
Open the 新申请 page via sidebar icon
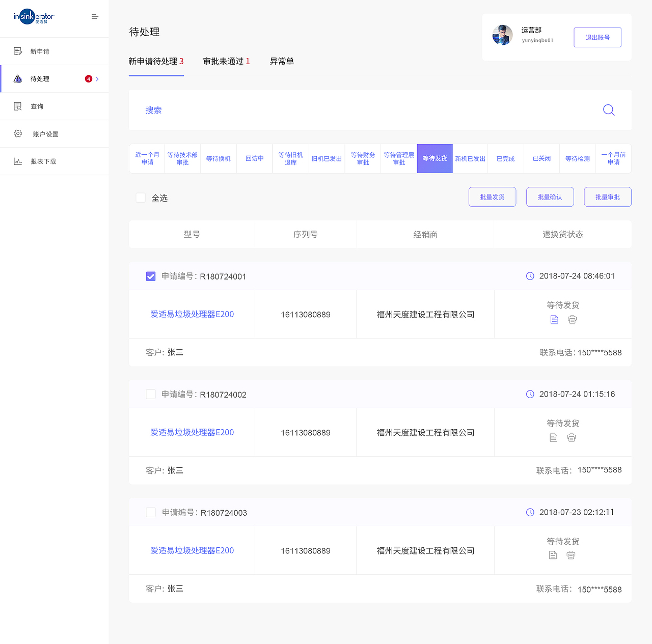pyautogui.click(x=18, y=51)
